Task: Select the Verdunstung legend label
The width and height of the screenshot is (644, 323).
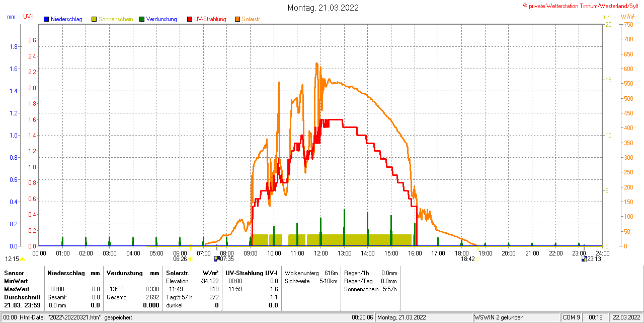Action: click(x=162, y=19)
